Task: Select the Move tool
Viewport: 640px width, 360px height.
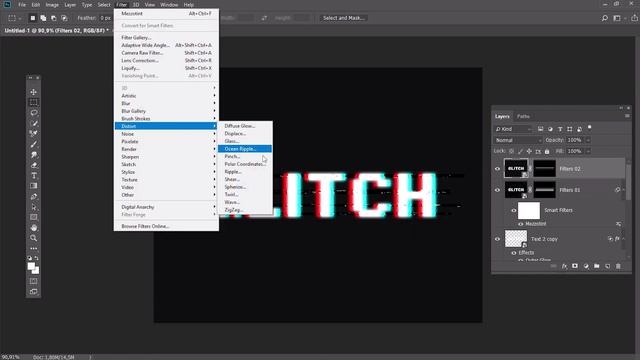Action: coord(33,92)
